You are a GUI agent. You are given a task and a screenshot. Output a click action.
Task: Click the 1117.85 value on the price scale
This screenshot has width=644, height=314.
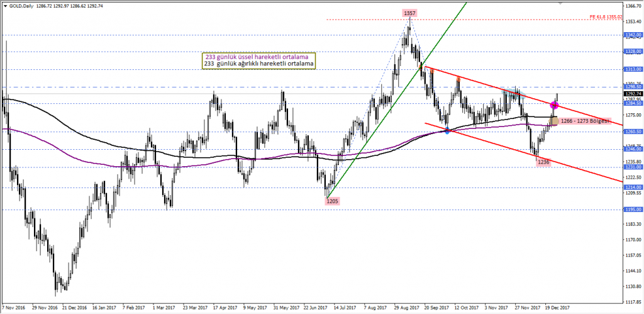[x=634, y=303]
